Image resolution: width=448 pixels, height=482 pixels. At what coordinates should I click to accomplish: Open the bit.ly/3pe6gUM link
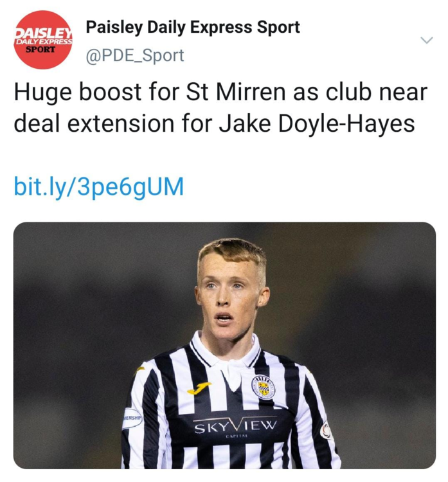99,187
